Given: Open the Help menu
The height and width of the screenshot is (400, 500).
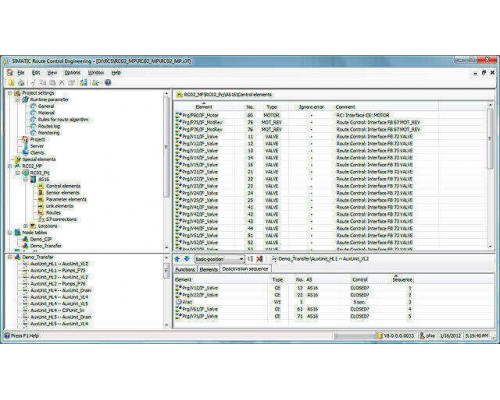Looking at the screenshot, I should click(x=116, y=72).
